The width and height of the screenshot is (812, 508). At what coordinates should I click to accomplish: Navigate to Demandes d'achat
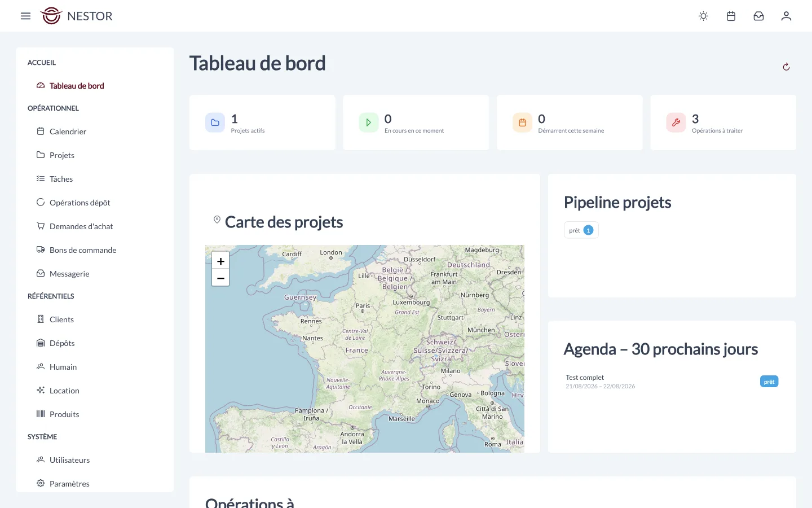coord(81,226)
